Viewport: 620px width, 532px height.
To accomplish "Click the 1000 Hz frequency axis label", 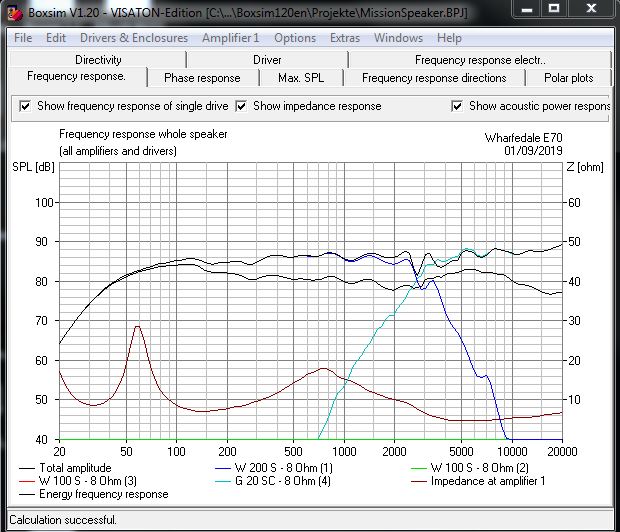I will click(x=344, y=451).
